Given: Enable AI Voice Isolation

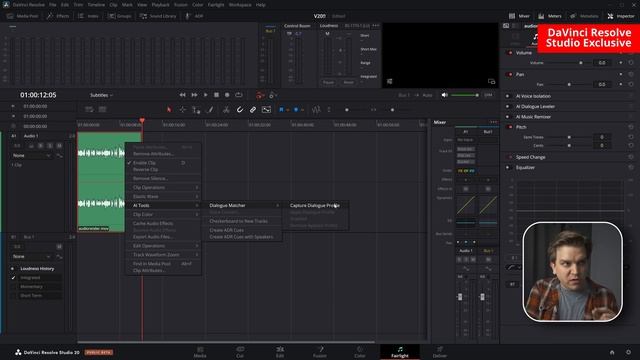Looking at the screenshot, I should click(508, 96).
